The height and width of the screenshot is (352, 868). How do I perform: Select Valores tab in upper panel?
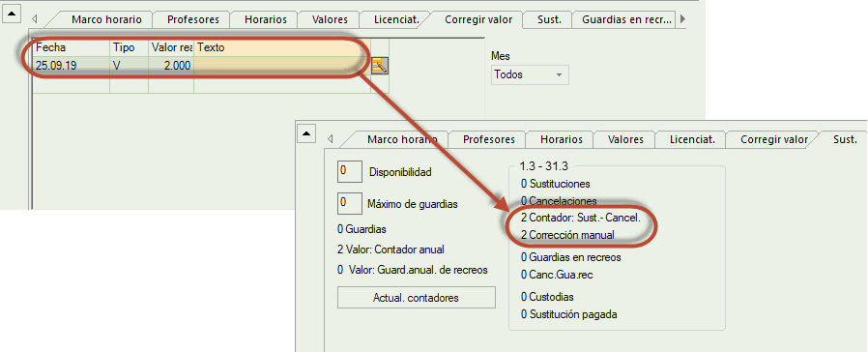(330, 19)
